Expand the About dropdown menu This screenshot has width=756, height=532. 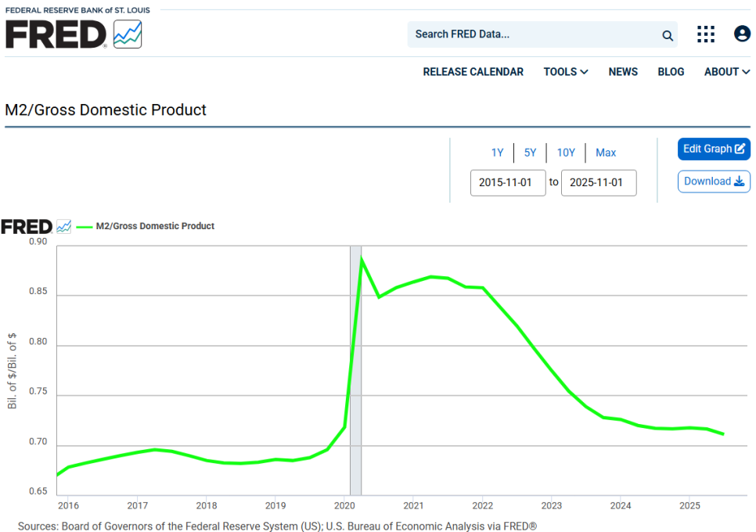click(x=726, y=72)
